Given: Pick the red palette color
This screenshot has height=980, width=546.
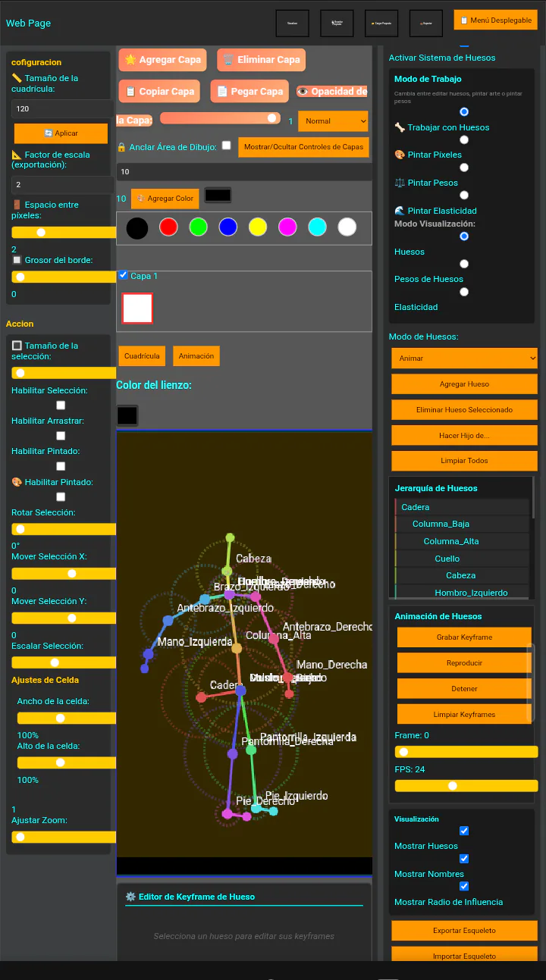Looking at the screenshot, I should 168,227.
